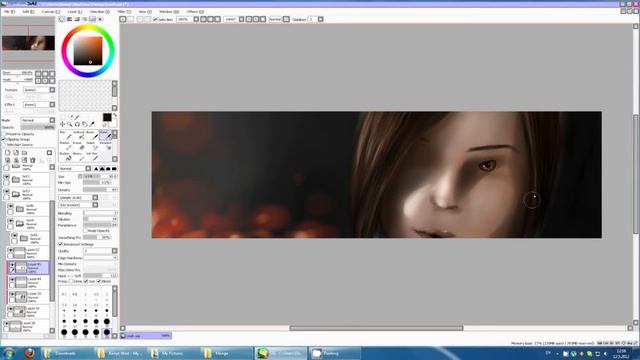Choose the Hand pan tool
Screen dimensions: 640x360
point(84,124)
